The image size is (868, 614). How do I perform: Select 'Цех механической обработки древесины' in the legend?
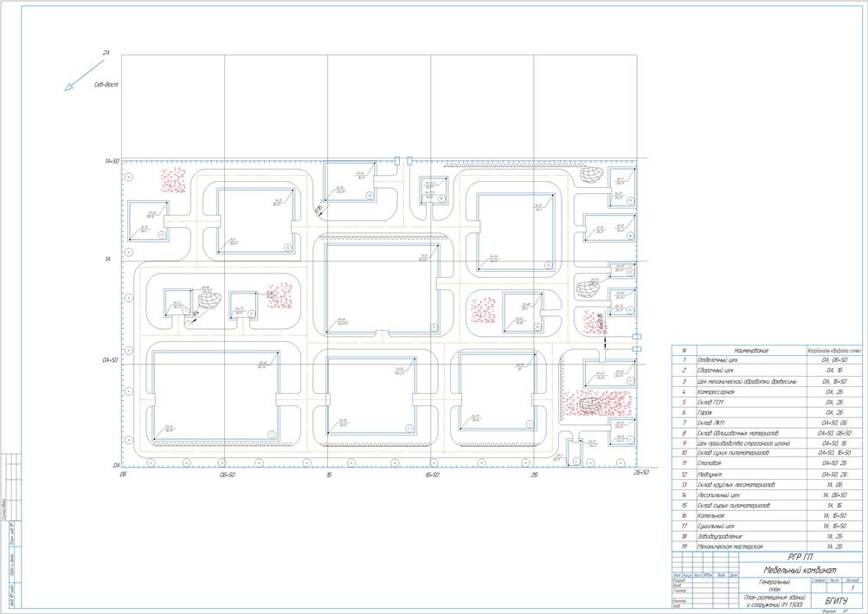747,381
